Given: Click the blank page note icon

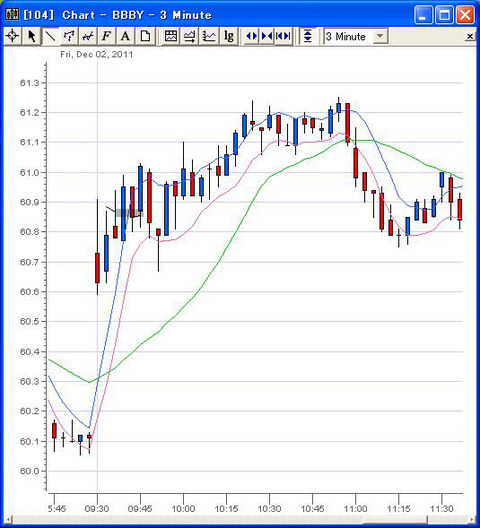Looking at the screenshot, I should pos(145,36).
